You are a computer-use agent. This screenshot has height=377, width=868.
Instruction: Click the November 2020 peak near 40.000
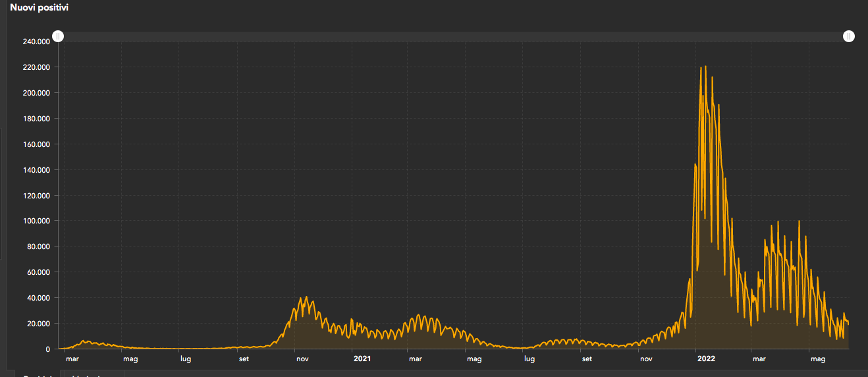[306, 297]
